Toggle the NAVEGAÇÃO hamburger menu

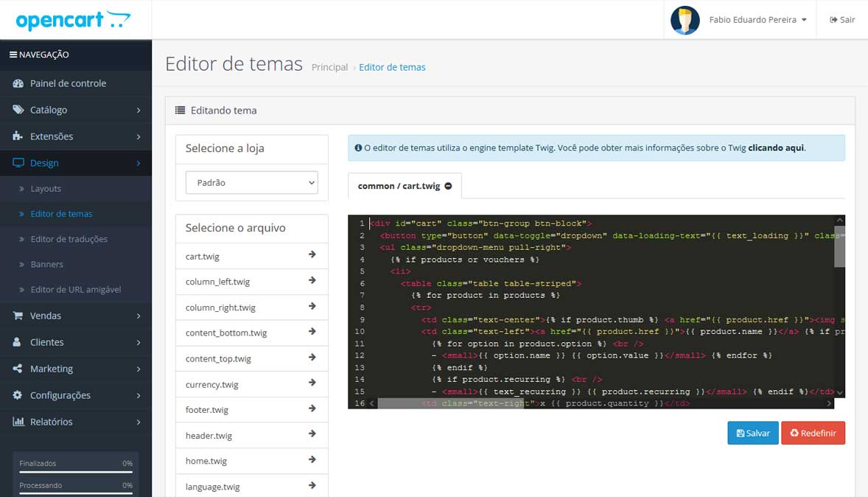[13, 55]
